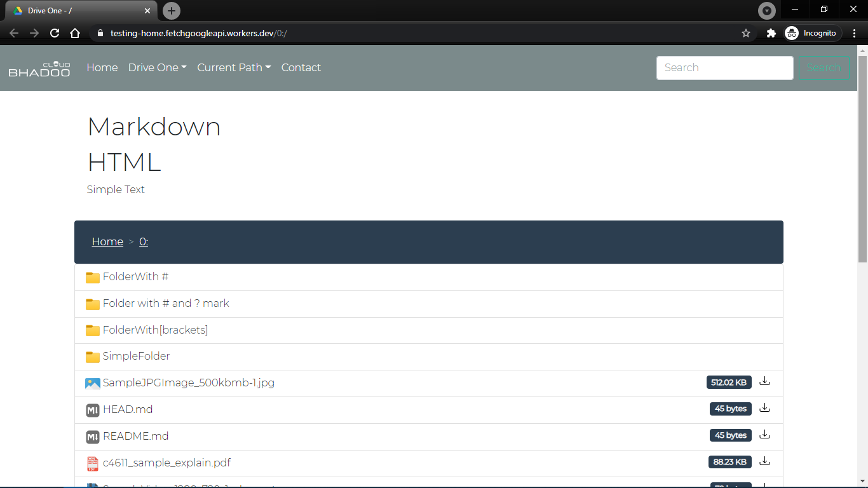The width and height of the screenshot is (868, 488).
Task: Open the SimpleFolder folder
Action: pos(429,356)
